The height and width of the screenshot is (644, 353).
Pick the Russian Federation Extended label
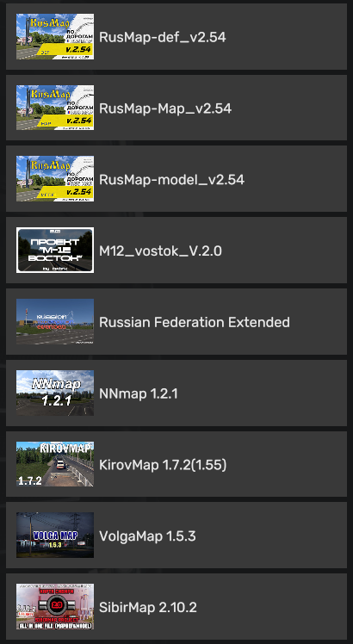[x=195, y=322]
